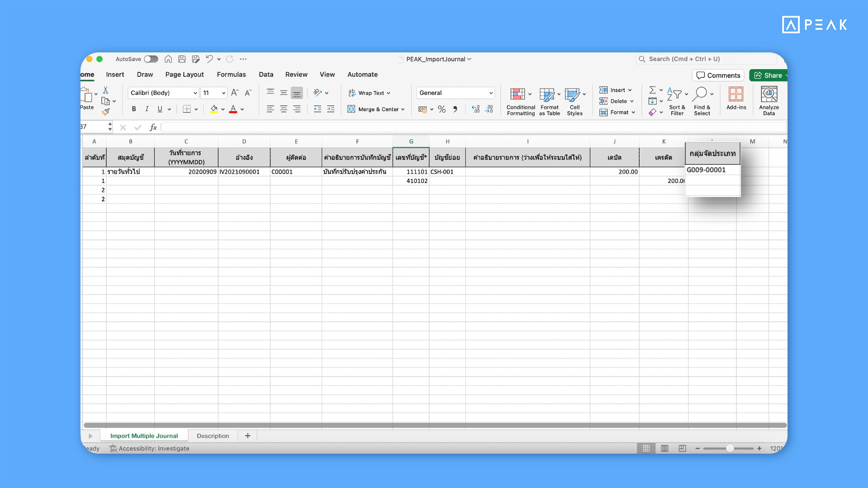Toggle underline formatting

pyautogui.click(x=159, y=109)
